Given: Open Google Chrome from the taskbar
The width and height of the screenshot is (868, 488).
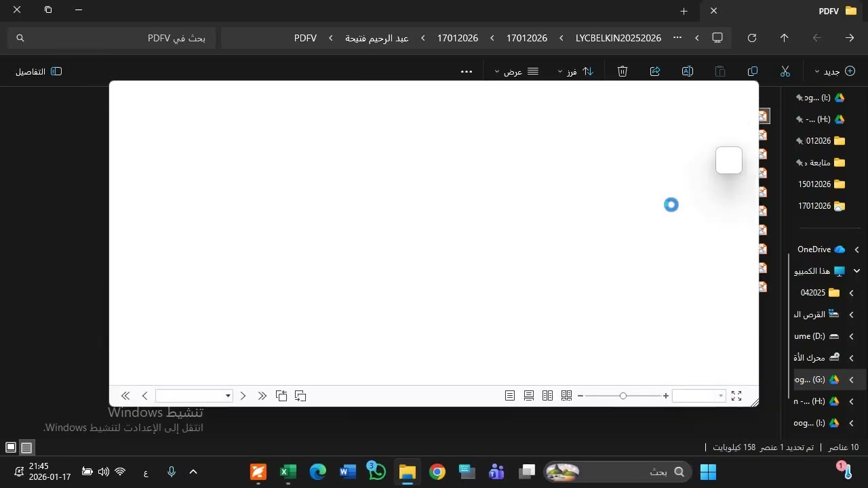Looking at the screenshot, I should point(437,472).
